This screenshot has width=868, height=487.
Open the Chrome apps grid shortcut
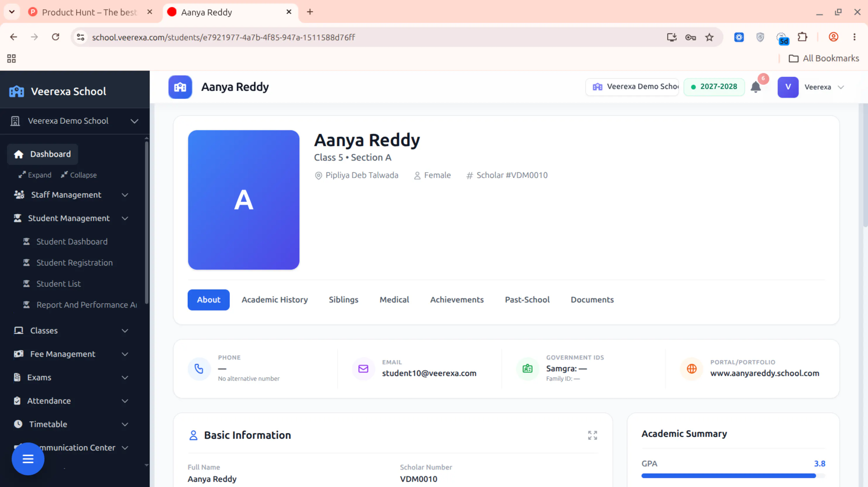pos(11,58)
